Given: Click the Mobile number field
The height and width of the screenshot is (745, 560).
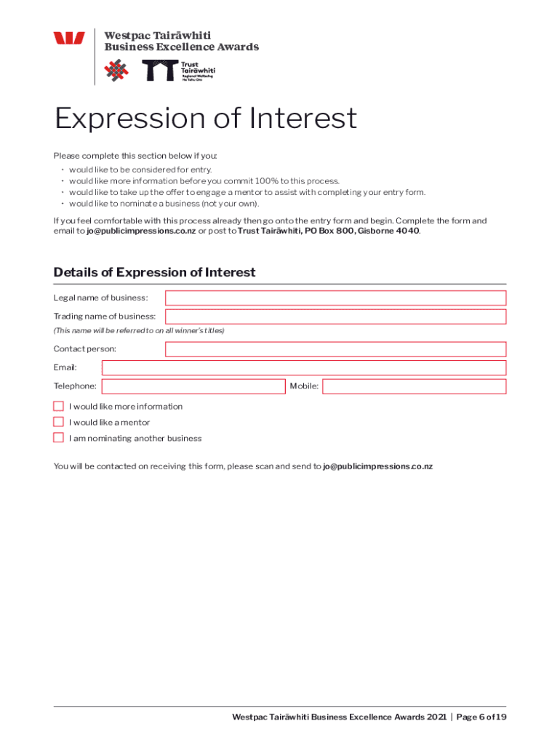Looking at the screenshot, I should (414, 386).
